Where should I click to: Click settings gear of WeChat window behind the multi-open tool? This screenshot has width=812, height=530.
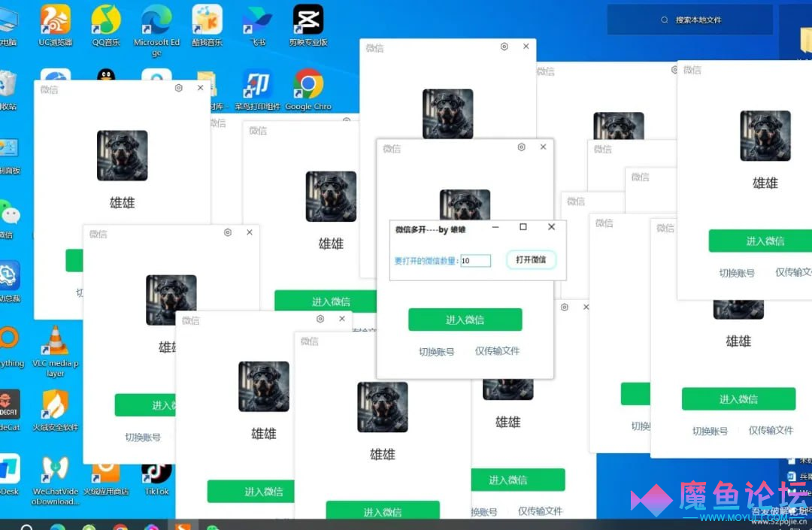point(522,147)
